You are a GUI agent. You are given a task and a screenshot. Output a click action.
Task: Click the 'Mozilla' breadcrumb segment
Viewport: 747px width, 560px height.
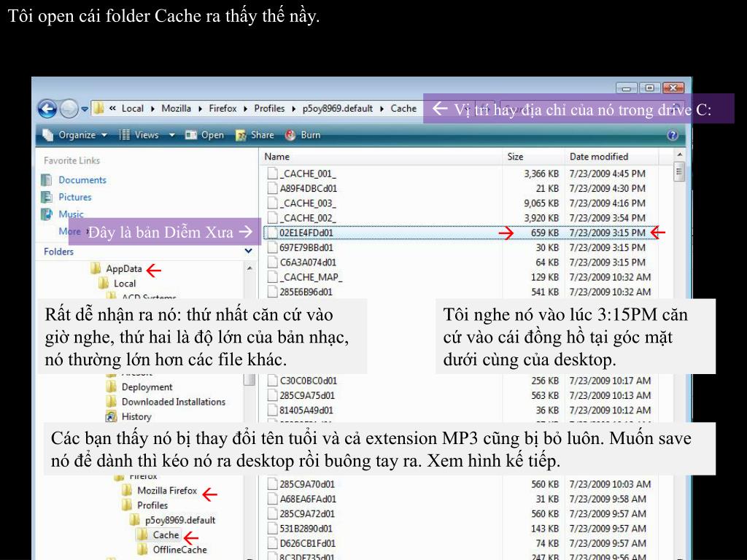(x=177, y=109)
